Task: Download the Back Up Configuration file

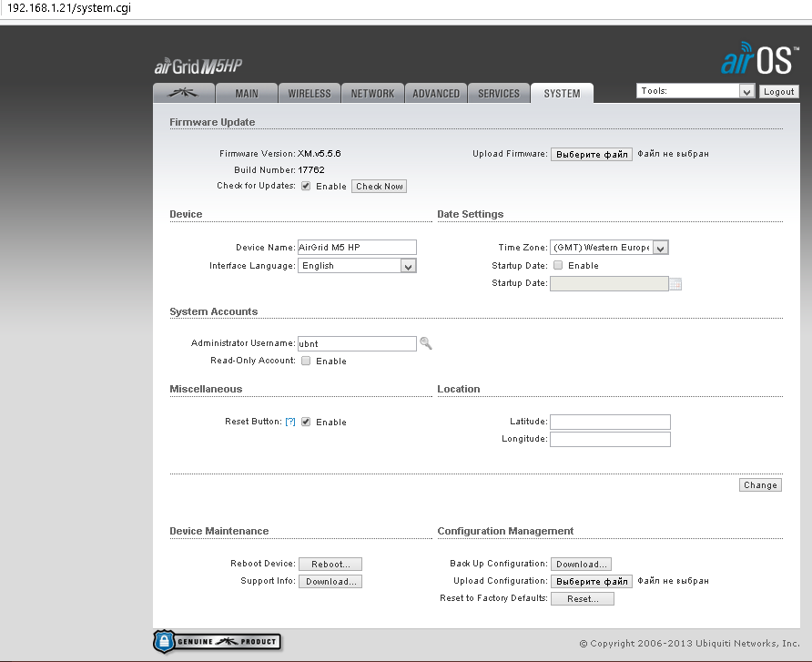Action: [581, 564]
